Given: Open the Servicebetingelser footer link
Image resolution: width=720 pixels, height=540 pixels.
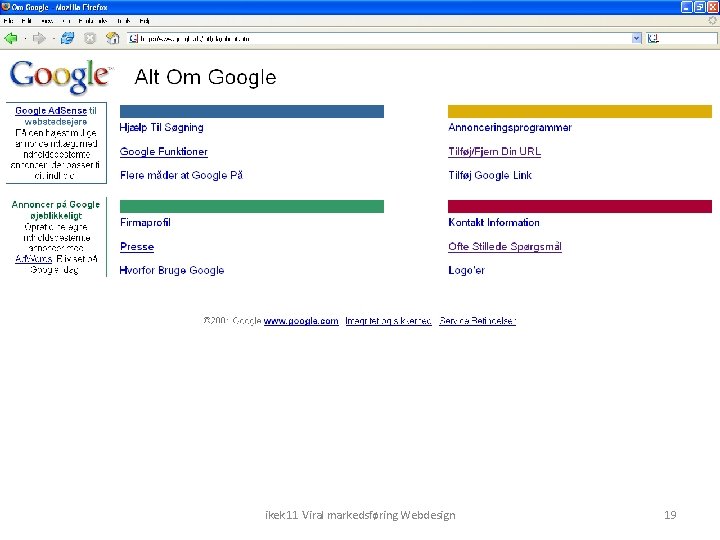Looking at the screenshot, I should (x=477, y=321).
